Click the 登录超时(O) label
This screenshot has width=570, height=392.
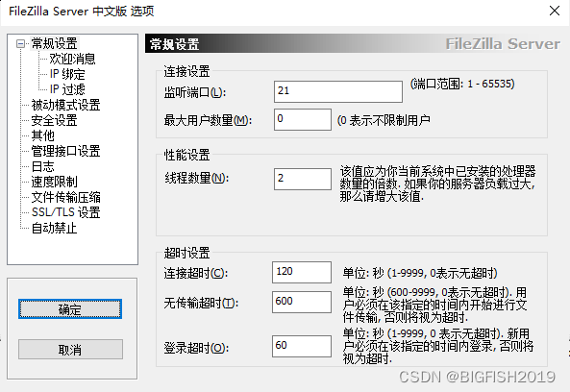click(x=196, y=348)
